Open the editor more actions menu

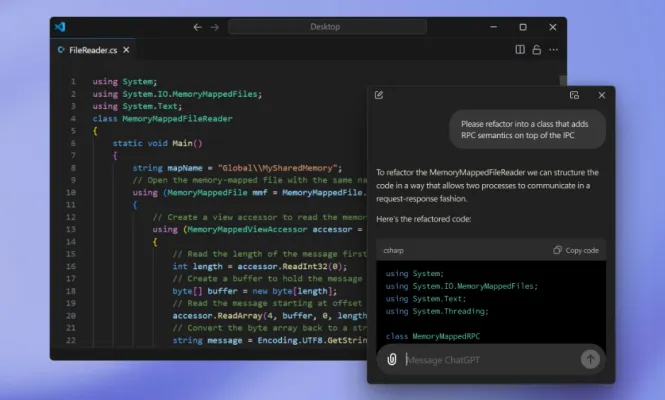(554, 49)
